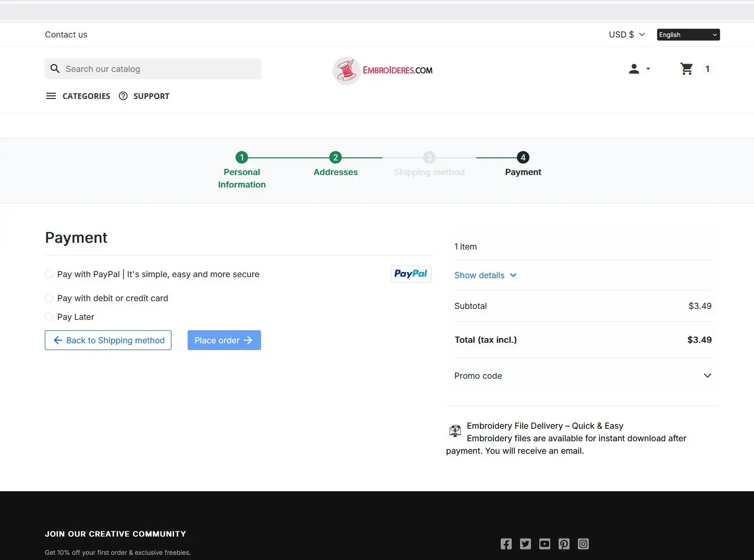754x560 pixels.
Task: Open the Categories menu
Action: [78, 96]
